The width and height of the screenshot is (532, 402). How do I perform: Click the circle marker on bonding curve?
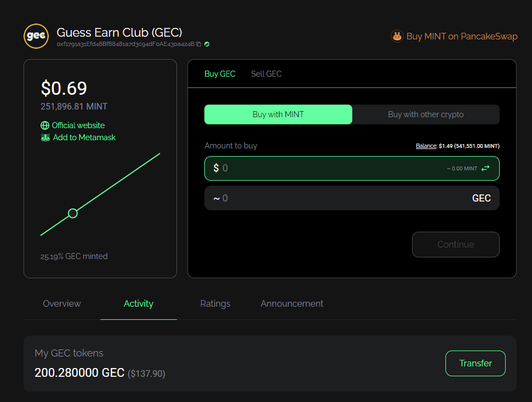pos(73,213)
